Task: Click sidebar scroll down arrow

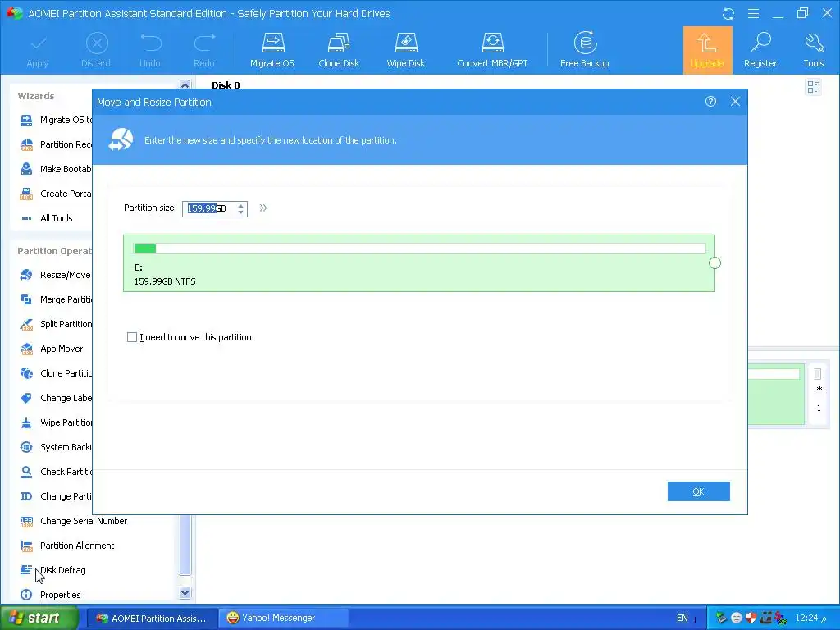Action: coord(185,593)
